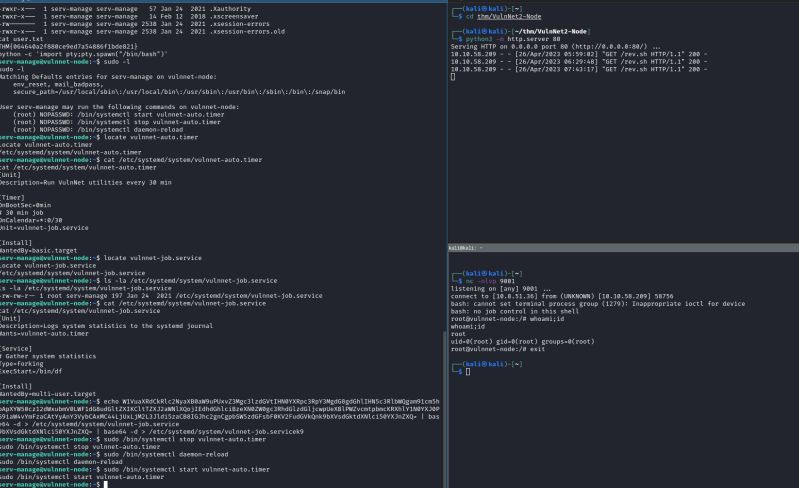
Task: Click the rev.sh request logged at 06:29:48
Action: tap(578, 62)
